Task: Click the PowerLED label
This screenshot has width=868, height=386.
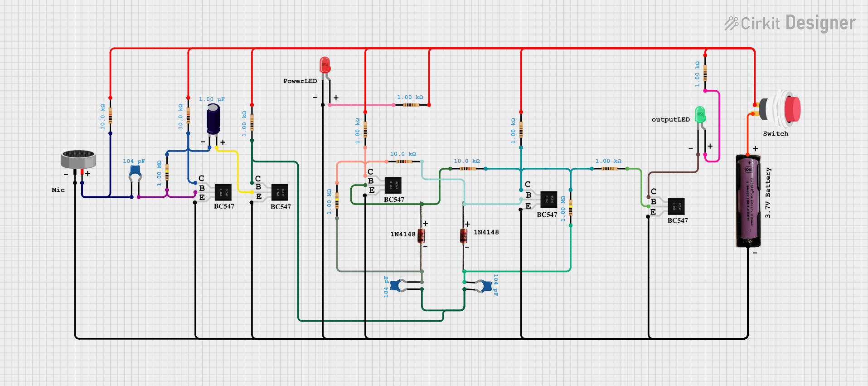Action: click(300, 81)
